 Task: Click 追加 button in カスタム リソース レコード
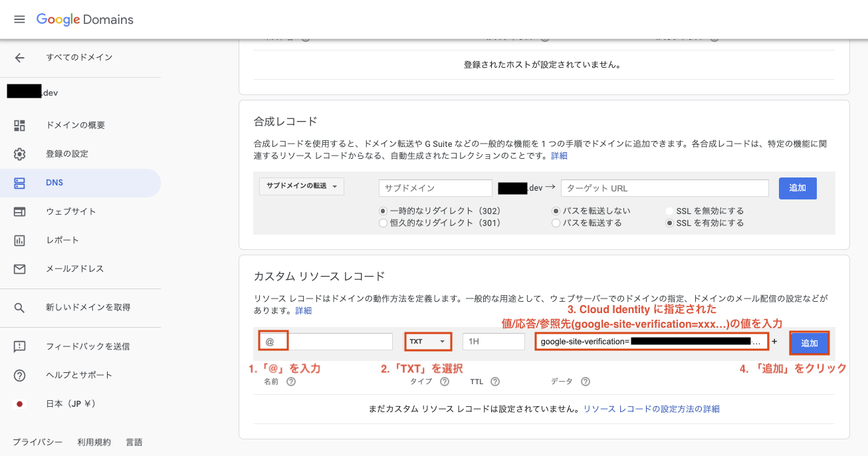(810, 343)
